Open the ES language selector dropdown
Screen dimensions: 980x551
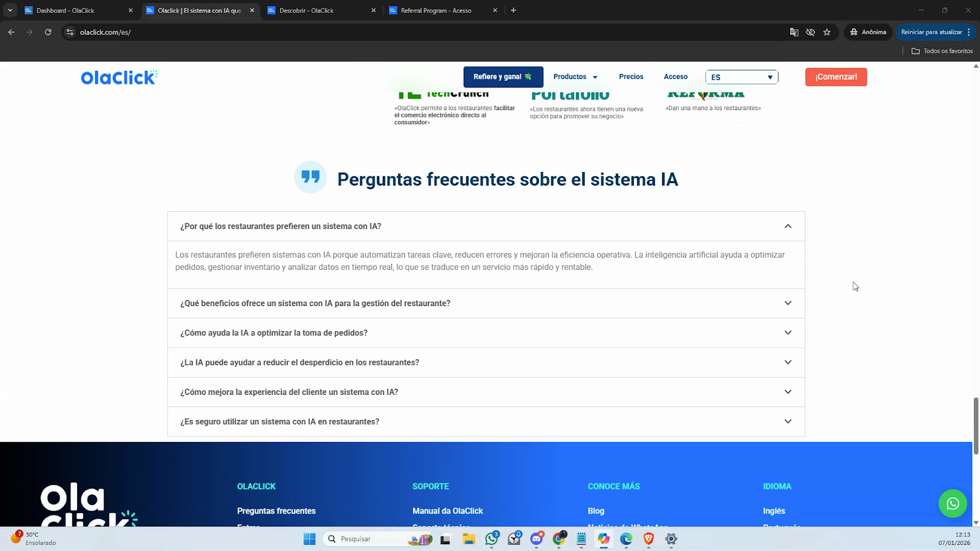(x=741, y=77)
